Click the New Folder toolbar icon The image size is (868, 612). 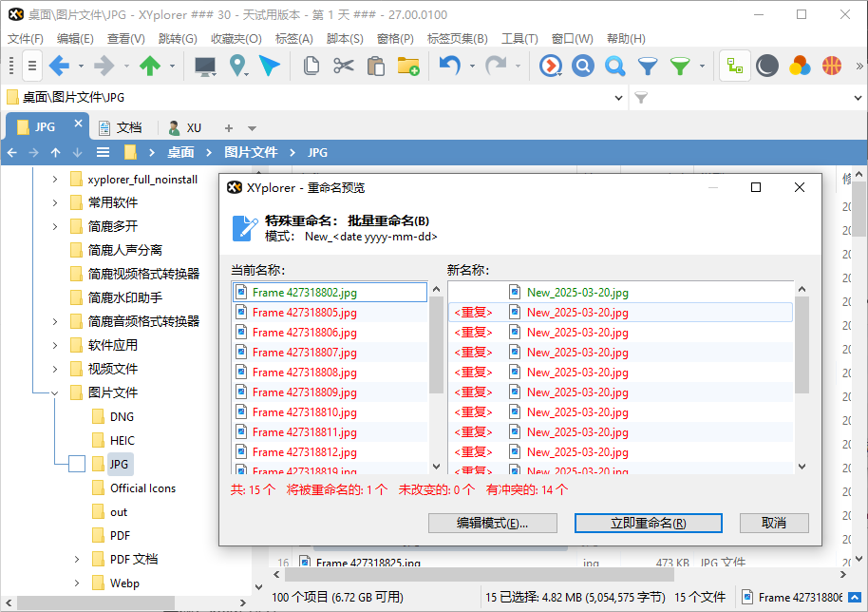pyautogui.click(x=406, y=65)
